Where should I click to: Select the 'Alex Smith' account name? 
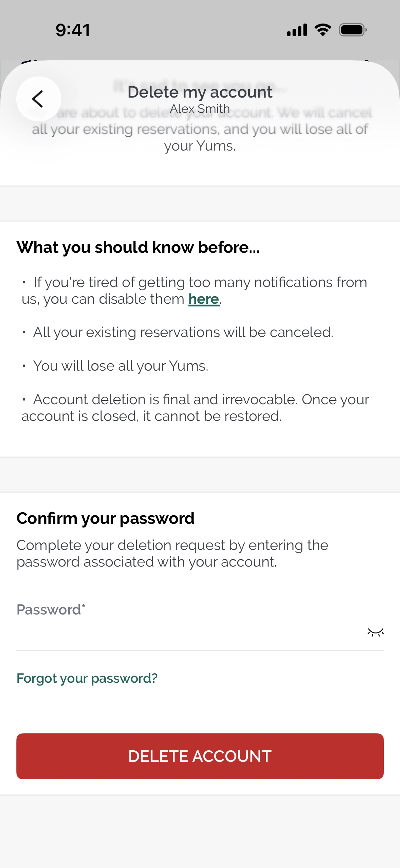click(200, 109)
